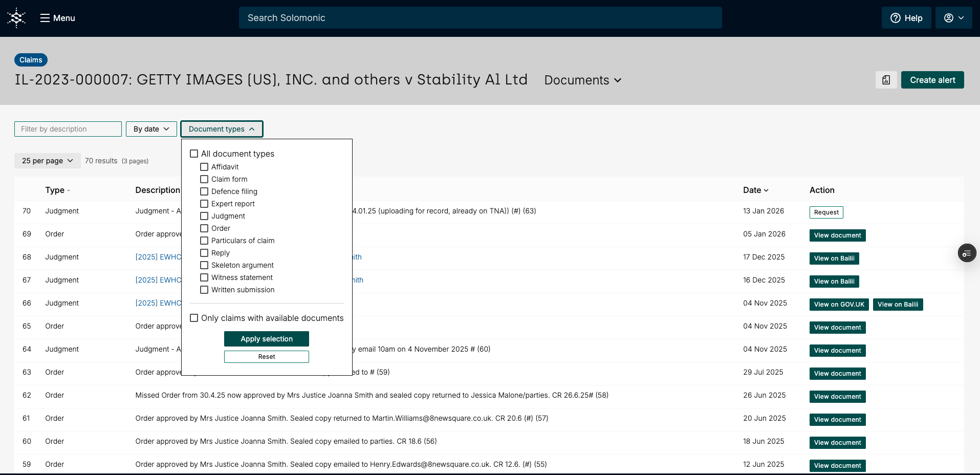The width and height of the screenshot is (980, 475).
Task: Open View on Bailii for row 68
Action: pyautogui.click(x=834, y=258)
